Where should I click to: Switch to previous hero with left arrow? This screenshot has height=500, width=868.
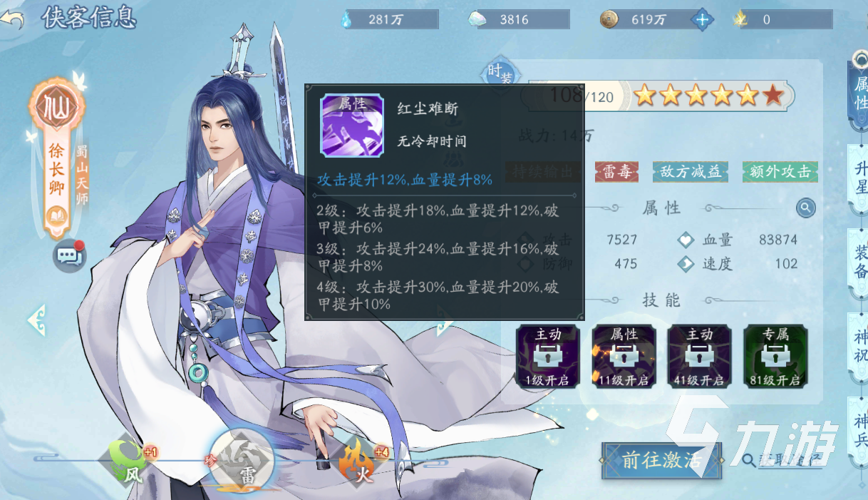36,320
